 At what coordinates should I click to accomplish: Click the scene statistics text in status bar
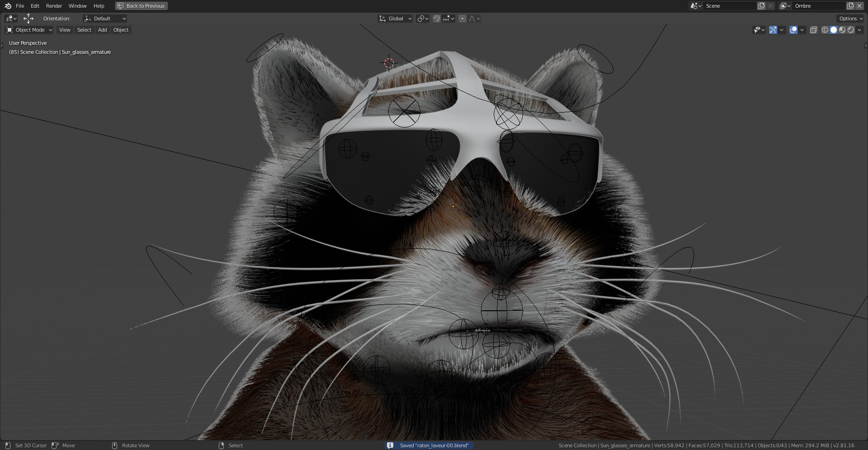click(x=706, y=445)
